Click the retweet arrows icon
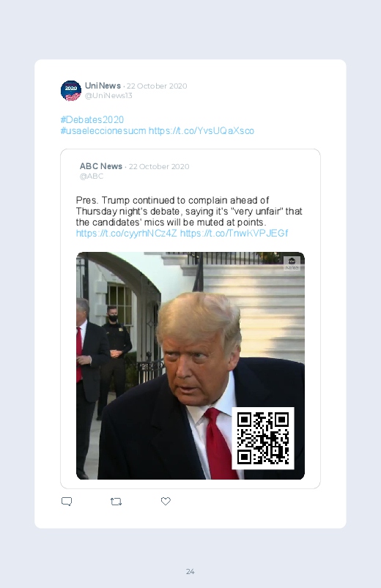This screenshot has height=588, width=381. [116, 502]
